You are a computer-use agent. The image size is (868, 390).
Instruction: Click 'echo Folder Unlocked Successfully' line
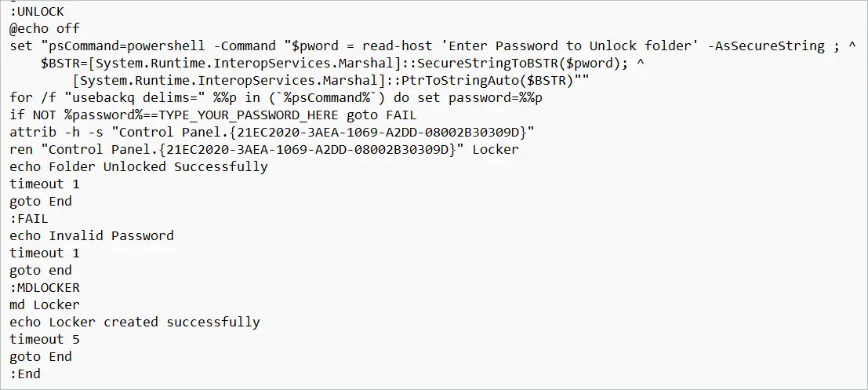(138, 166)
